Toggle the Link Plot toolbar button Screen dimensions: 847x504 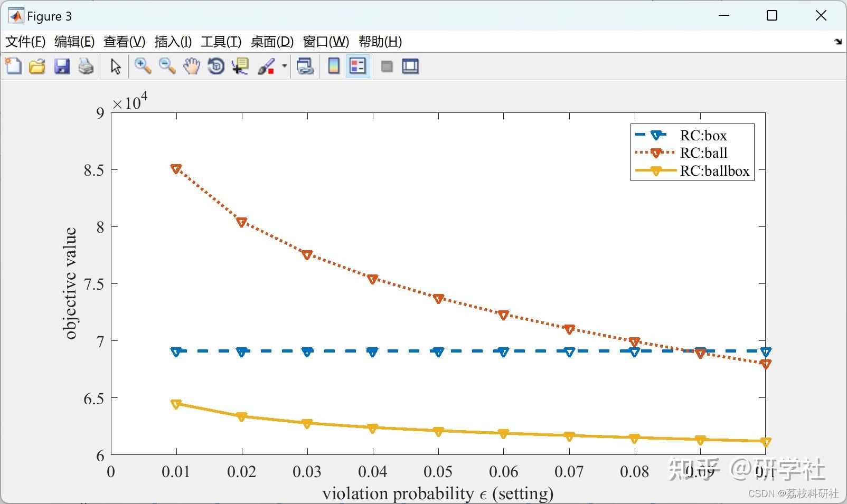point(305,66)
